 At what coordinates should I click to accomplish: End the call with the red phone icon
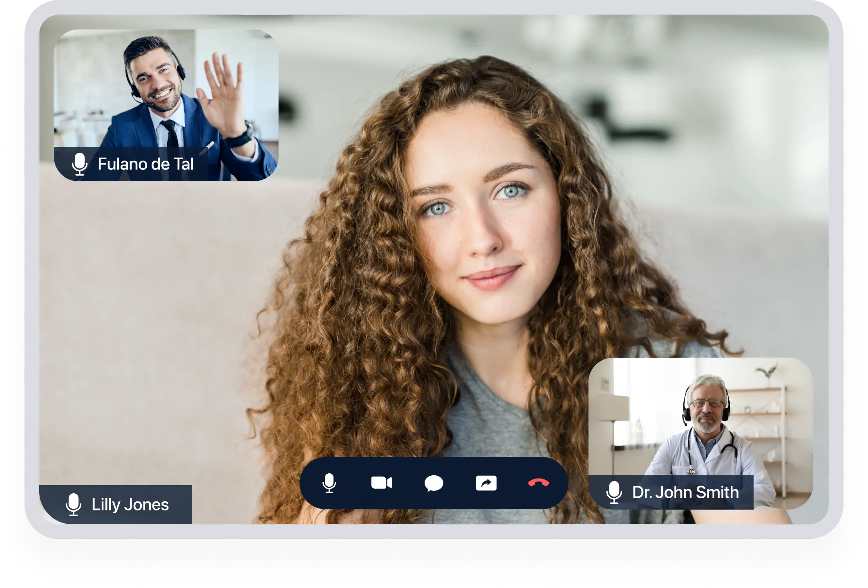tap(538, 483)
